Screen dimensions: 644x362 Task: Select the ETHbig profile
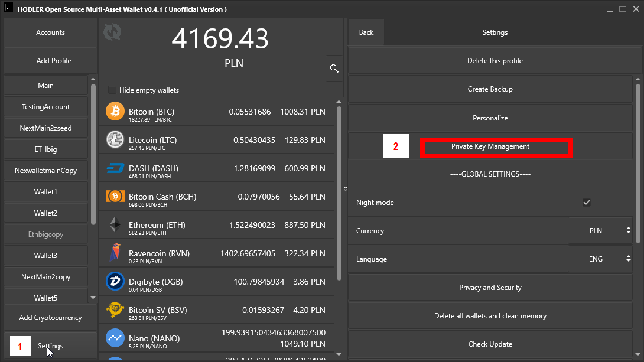click(x=45, y=149)
